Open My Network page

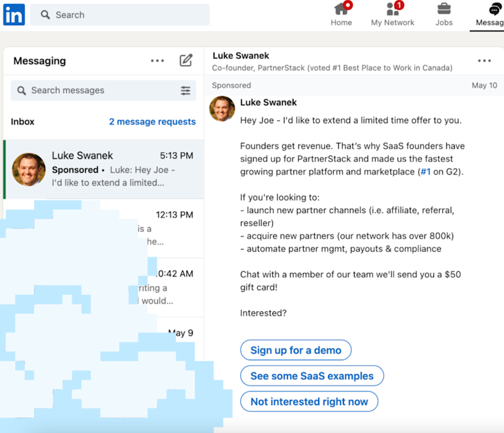point(393,15)
